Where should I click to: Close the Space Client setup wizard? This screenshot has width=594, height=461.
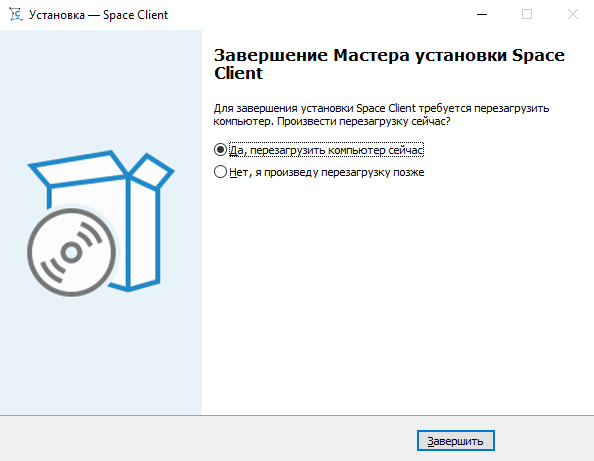coord(572,15)
